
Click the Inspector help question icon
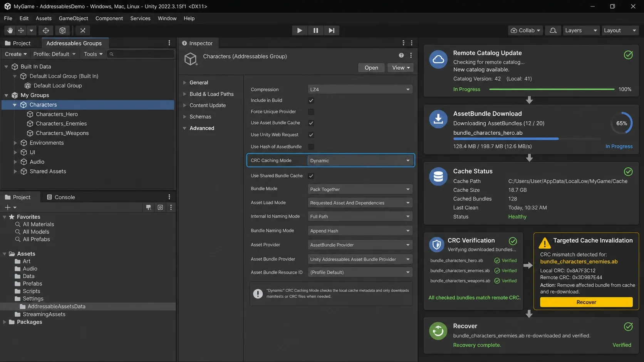point(401,55)
